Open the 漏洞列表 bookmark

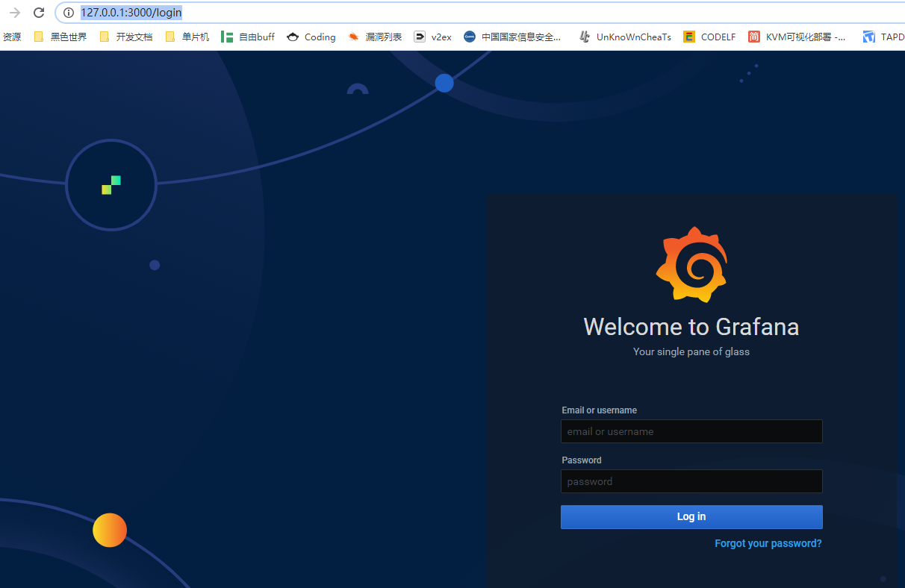coord(375,37)
